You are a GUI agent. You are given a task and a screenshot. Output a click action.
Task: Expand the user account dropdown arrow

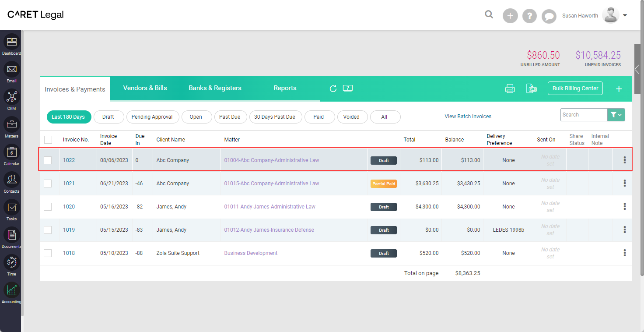pos(625,15)
